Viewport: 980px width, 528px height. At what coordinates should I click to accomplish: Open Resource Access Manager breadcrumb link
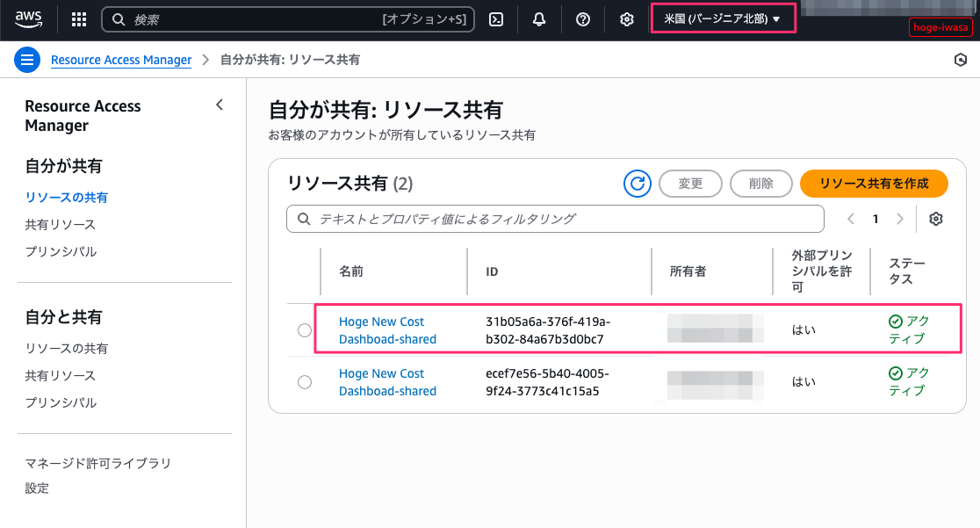(x=121, y=60)
